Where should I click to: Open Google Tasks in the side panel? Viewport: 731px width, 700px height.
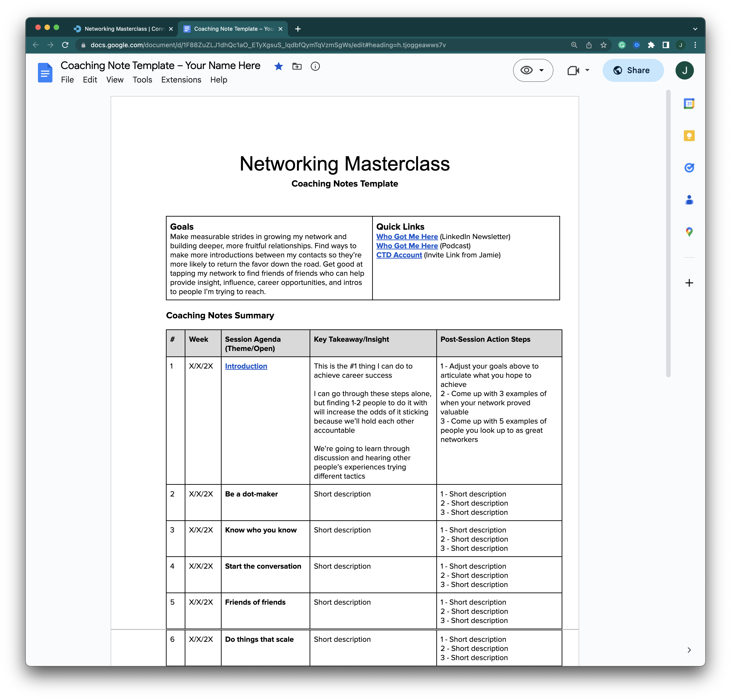tap(689, 168)
